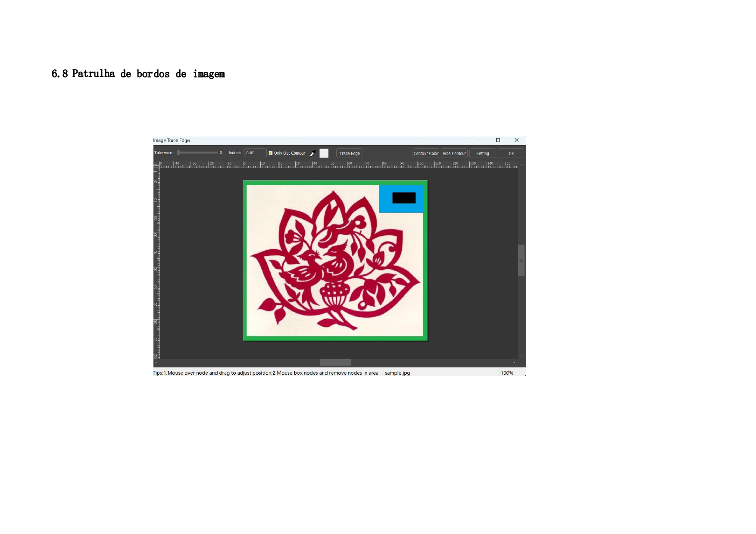Click the Tolerance slider handle
The width and height of the screenshot is (756, 534).
click(x=178, y=152)
